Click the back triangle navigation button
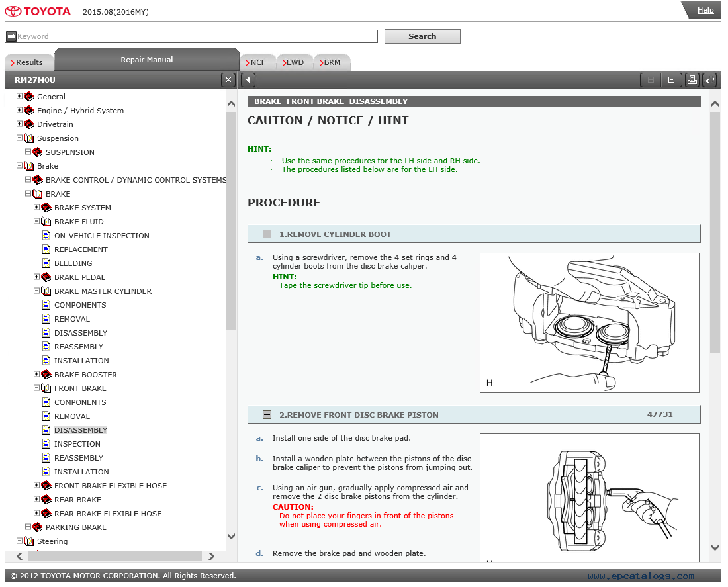Image resolution: width=728 pixels, height=587 pixels. pos(248,80)
